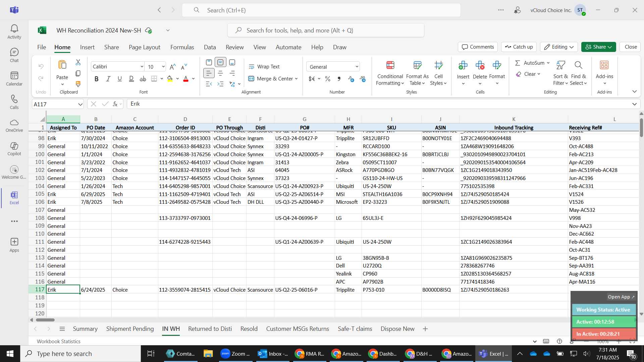Click the Comma Style icon
Image resolution: width=644 pixels, height=362 pixels.
point(339,79)
